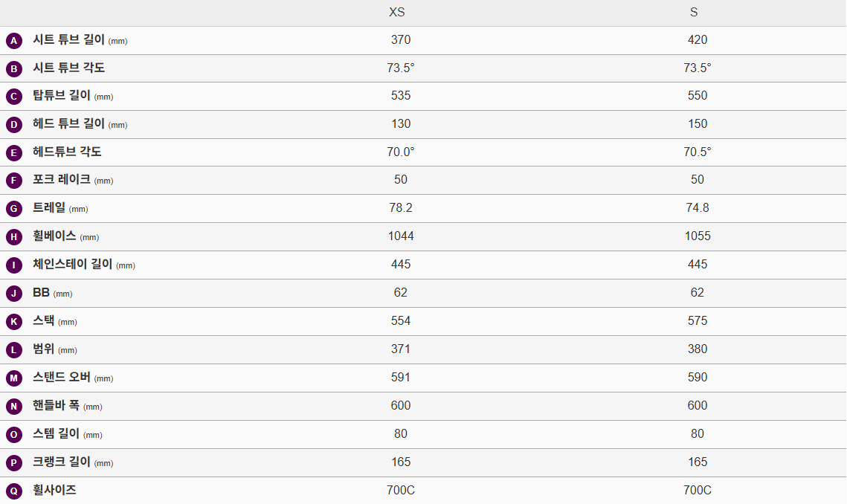Click the E badge beside 헤드튜브 각도
This screenshot has width=847, height=504.
(x=14, y=153)
